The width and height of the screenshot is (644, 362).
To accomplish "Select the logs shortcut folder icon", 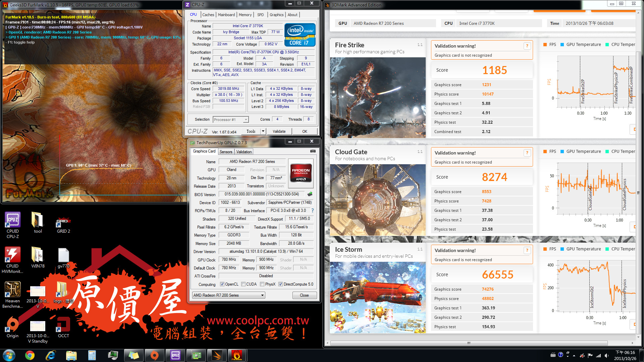I will [63, 292].
